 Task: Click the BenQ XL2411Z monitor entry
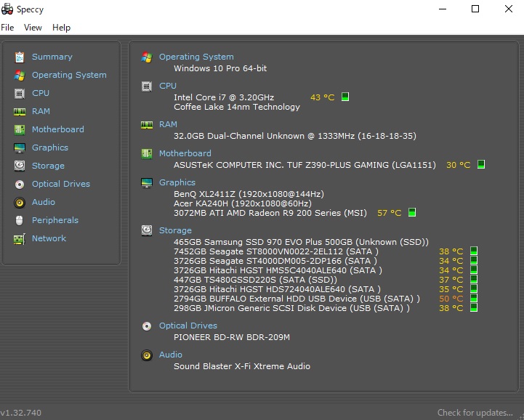[249, 194]
